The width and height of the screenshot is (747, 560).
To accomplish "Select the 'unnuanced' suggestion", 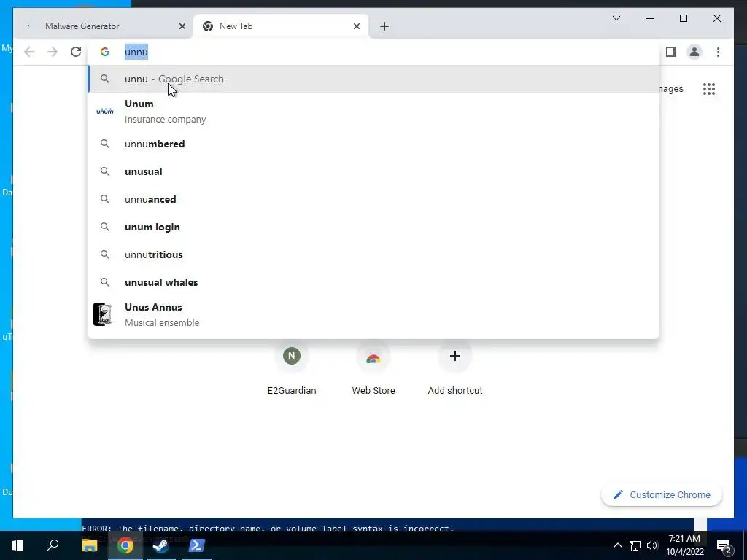I will [x=373, y=199].
